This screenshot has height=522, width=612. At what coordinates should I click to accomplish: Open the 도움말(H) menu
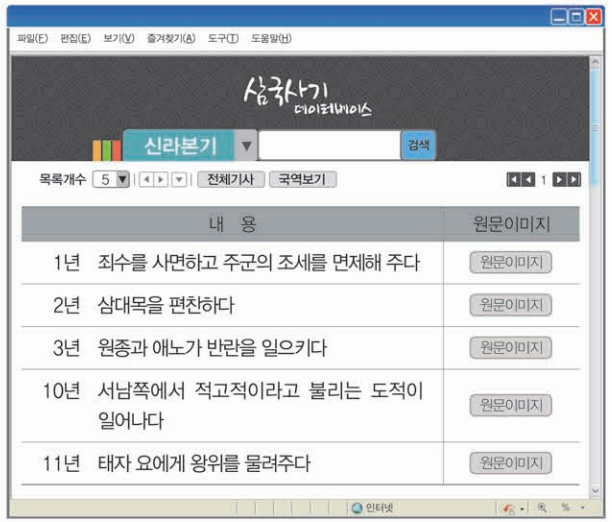271,38
